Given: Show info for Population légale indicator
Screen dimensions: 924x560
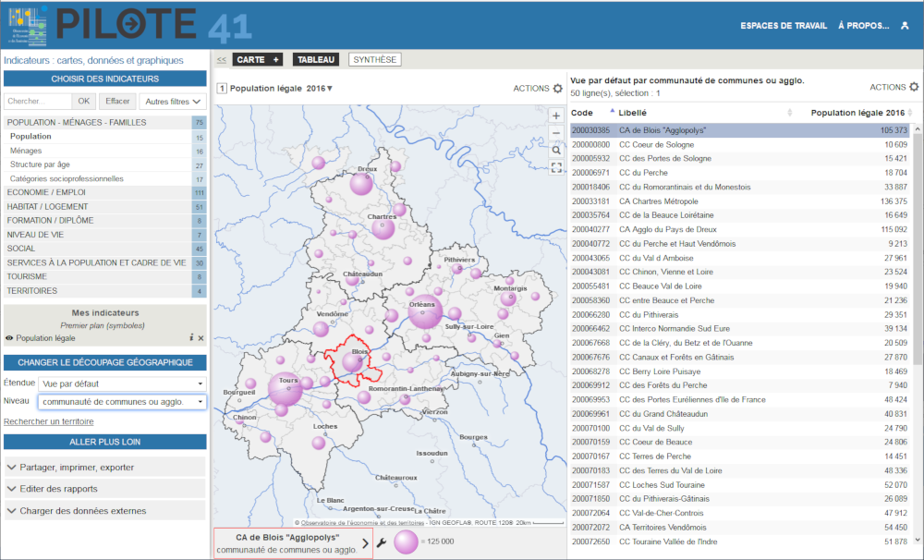Looking at the screenshot, I should tap(191, 338).
